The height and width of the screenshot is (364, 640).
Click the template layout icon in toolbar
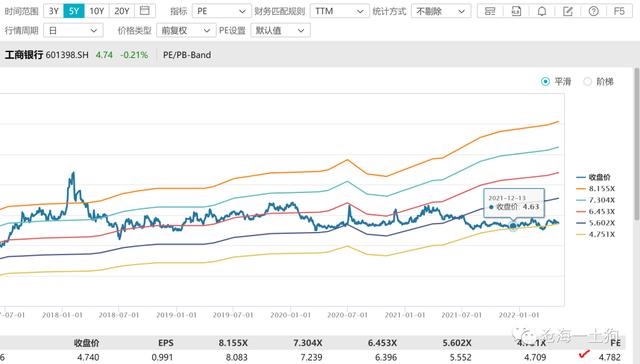point(490,11)
